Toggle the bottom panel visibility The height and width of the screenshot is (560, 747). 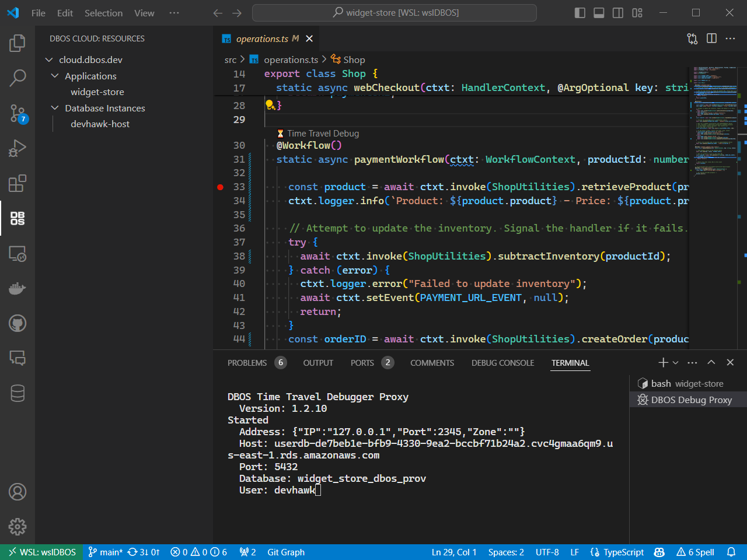(x=599, y=13)
